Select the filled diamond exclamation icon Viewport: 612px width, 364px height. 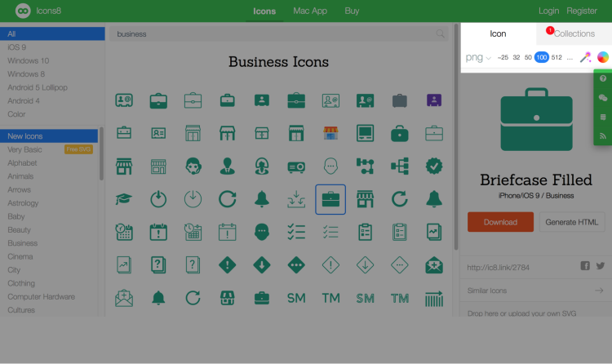point(227,265)
